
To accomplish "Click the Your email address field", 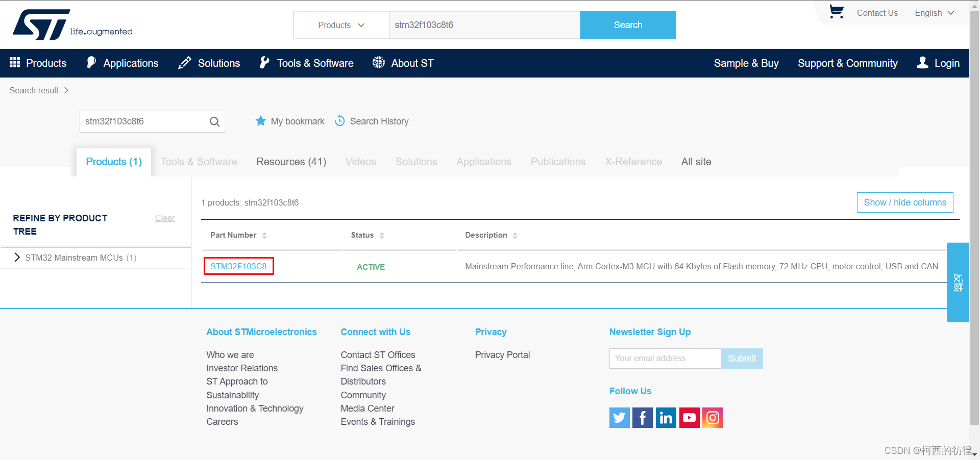I will coord(665,359).
